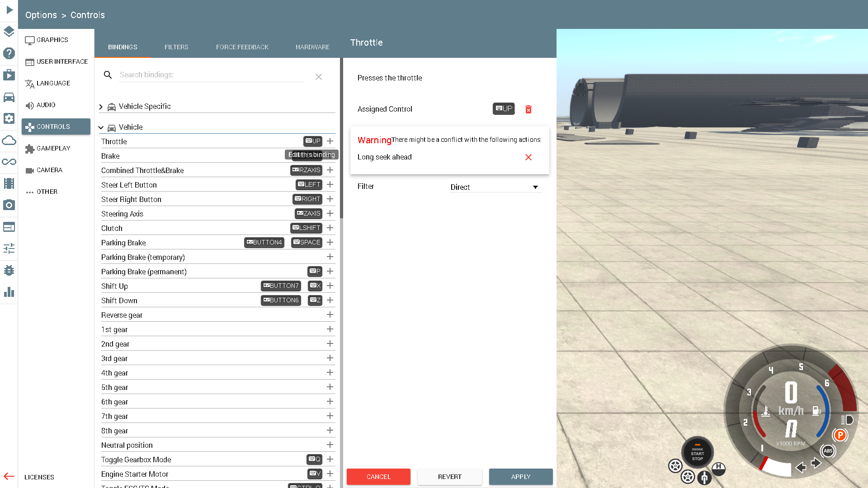This screenshot has width=868, height=488.
Task: Click the bug report sidebar icon
Action: (9, 270)
